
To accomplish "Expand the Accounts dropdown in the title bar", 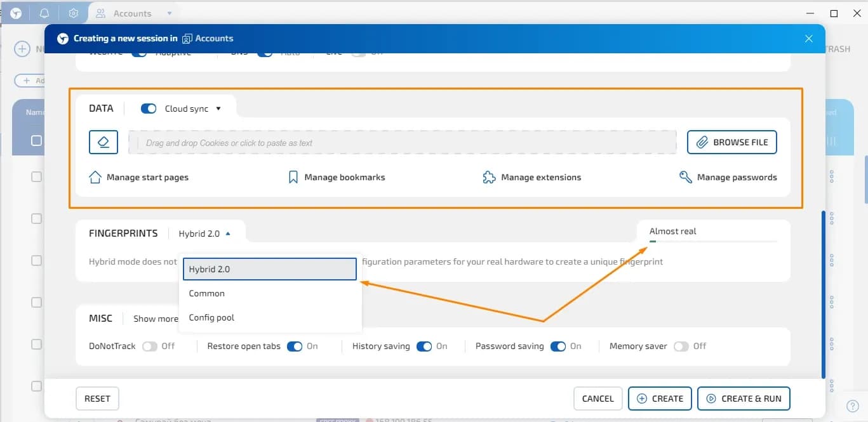I will (168, 13).
